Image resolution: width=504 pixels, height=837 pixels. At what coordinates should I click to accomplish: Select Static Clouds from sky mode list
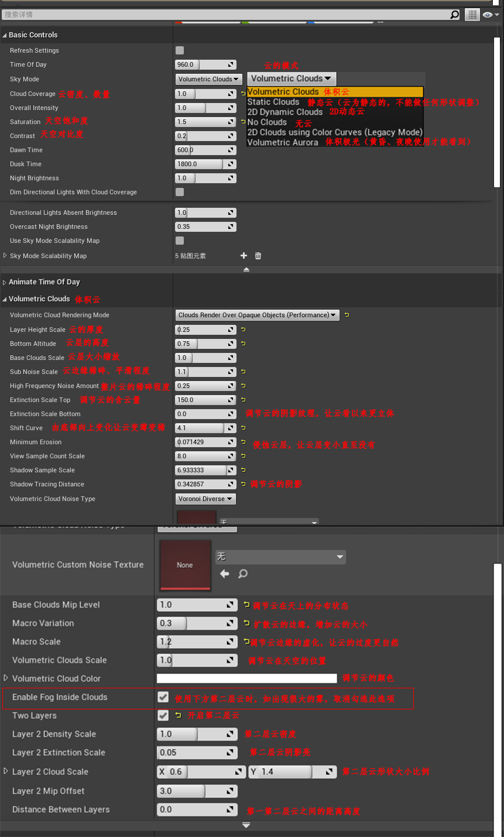pos(273,102)
